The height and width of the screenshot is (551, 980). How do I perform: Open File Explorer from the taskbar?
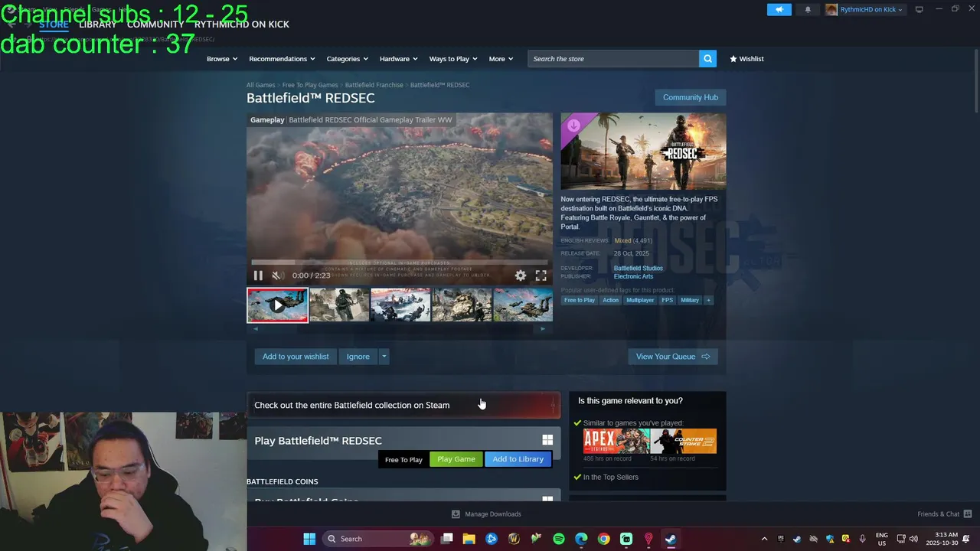click(469, 539)
